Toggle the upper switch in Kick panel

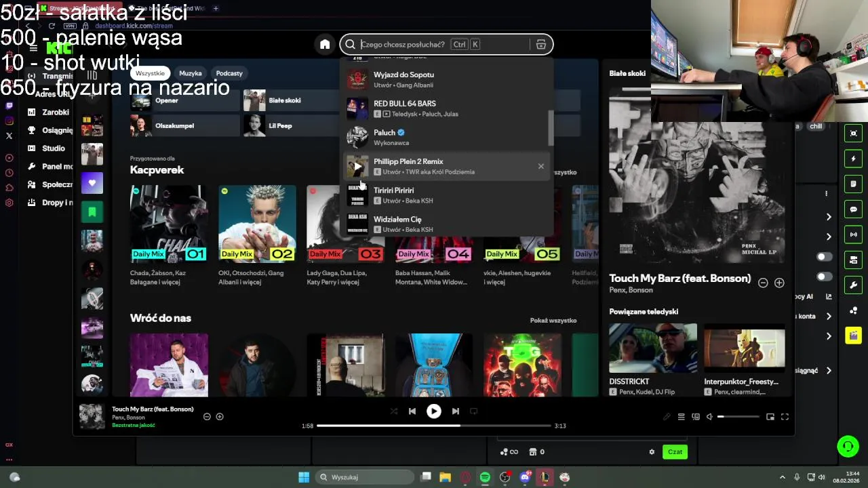[824, 257]
